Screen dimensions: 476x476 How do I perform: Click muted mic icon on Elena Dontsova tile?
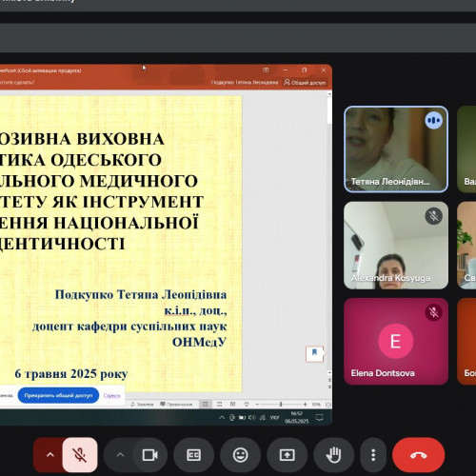[x=433, y=312]
